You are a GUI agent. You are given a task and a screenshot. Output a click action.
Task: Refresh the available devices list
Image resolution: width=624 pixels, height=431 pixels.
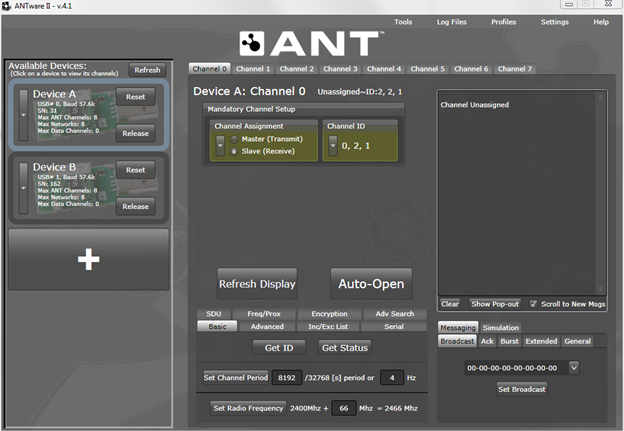[x=147, y=70]
